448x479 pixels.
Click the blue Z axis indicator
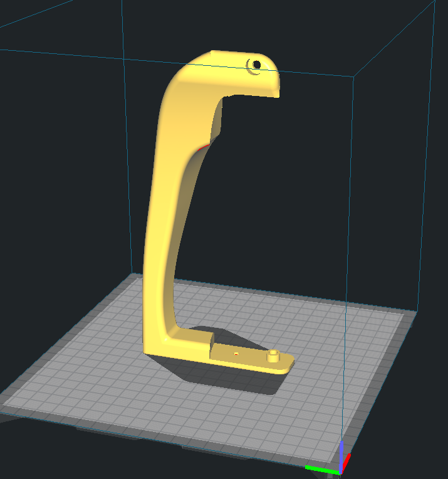[x=341, y=456]
